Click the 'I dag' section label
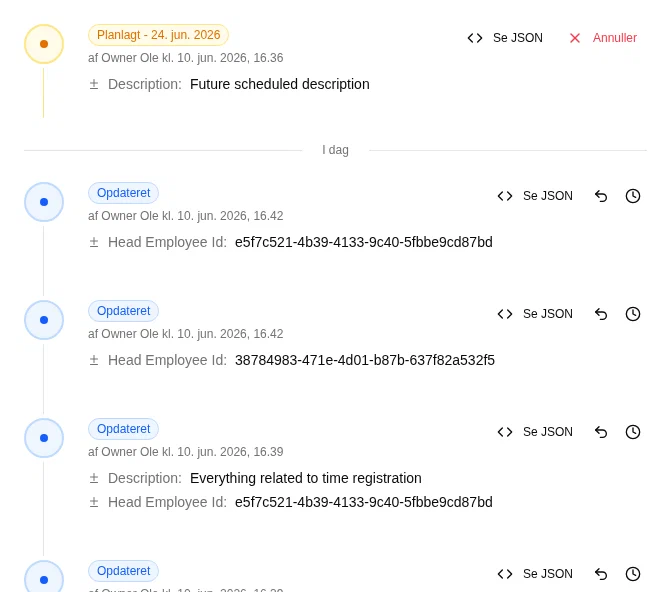 pyautogui.click(x=336, y=150)
